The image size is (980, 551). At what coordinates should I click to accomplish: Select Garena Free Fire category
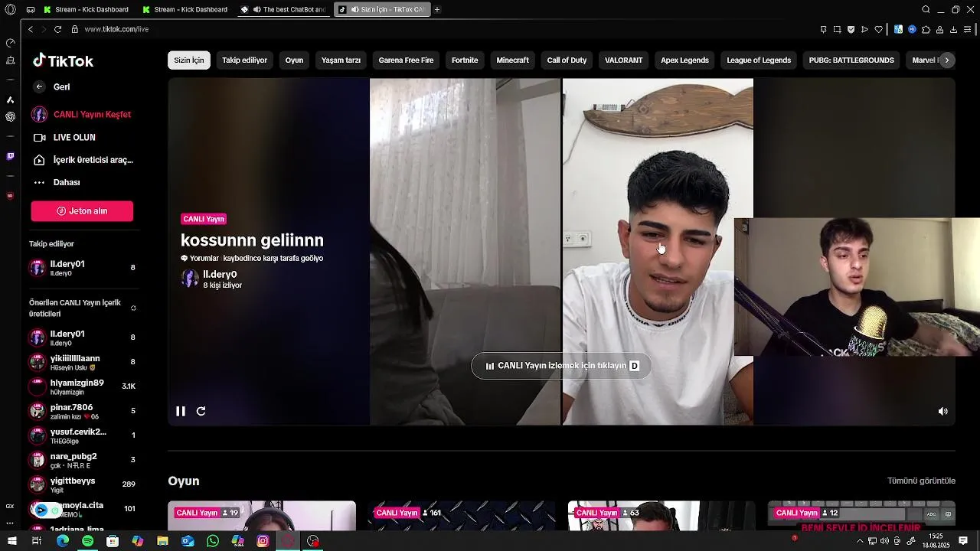(406, 60)
